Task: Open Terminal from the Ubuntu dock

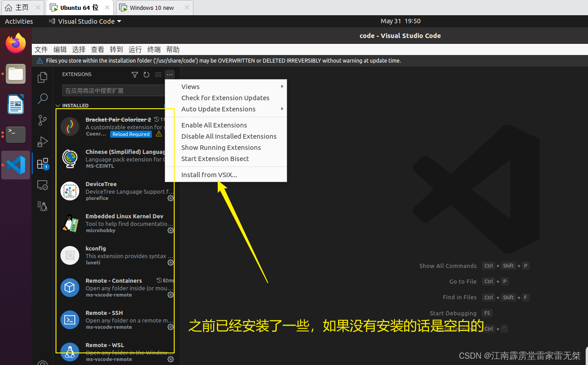Action: pos(16,135)
